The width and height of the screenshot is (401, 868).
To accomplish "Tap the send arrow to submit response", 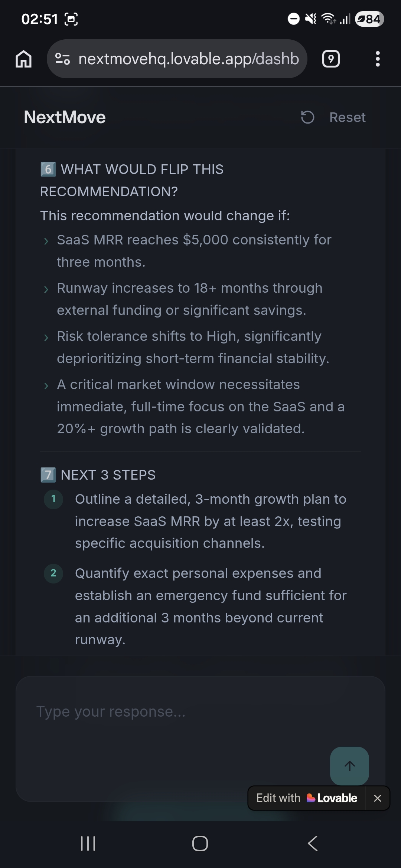I will pos(349,767).
